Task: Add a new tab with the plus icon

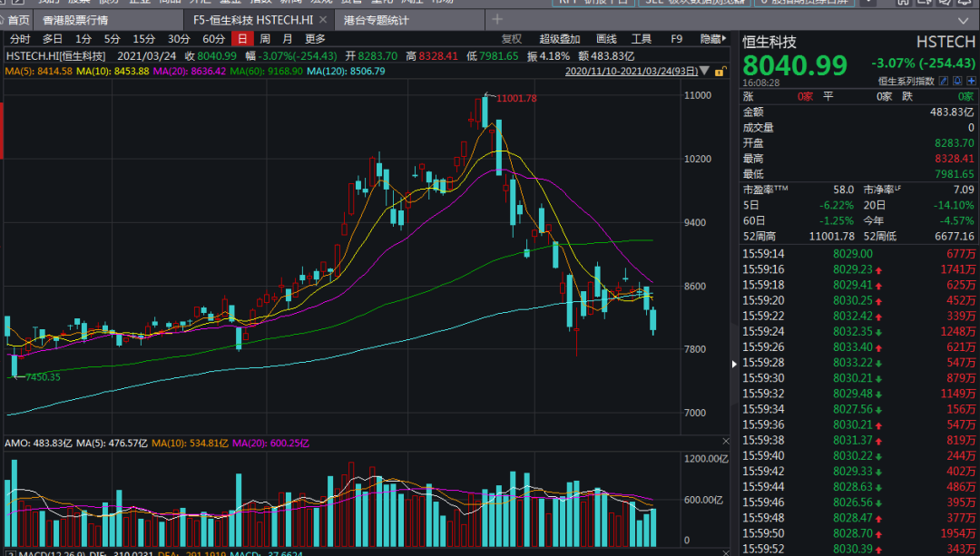Action: [497, 19]
